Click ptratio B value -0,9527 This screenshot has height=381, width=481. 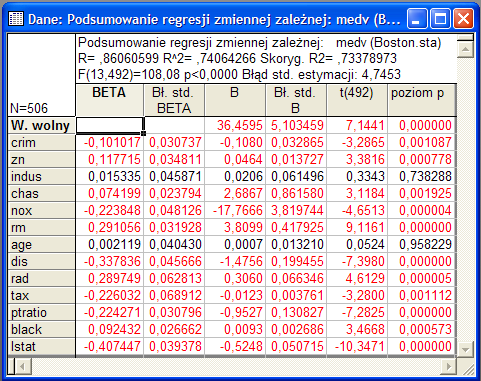(x=235, y=313)
